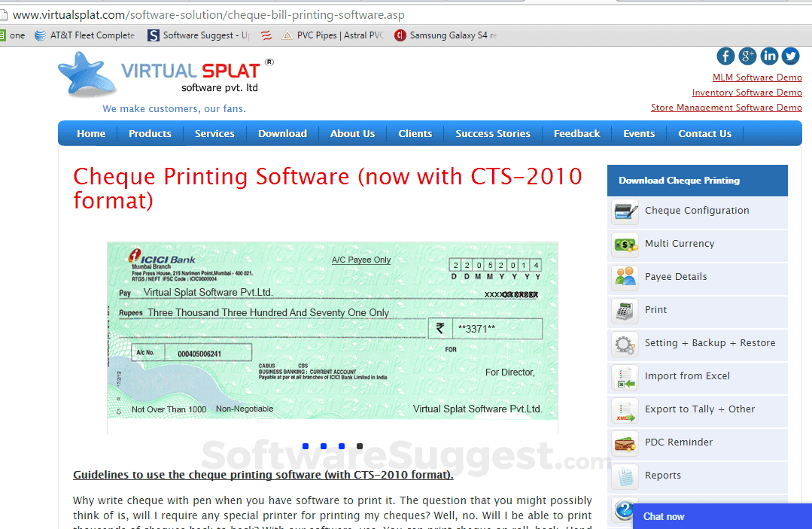The image size is (812, 529).
Task: Open the MLM Software Demo link
Action: 757,77
